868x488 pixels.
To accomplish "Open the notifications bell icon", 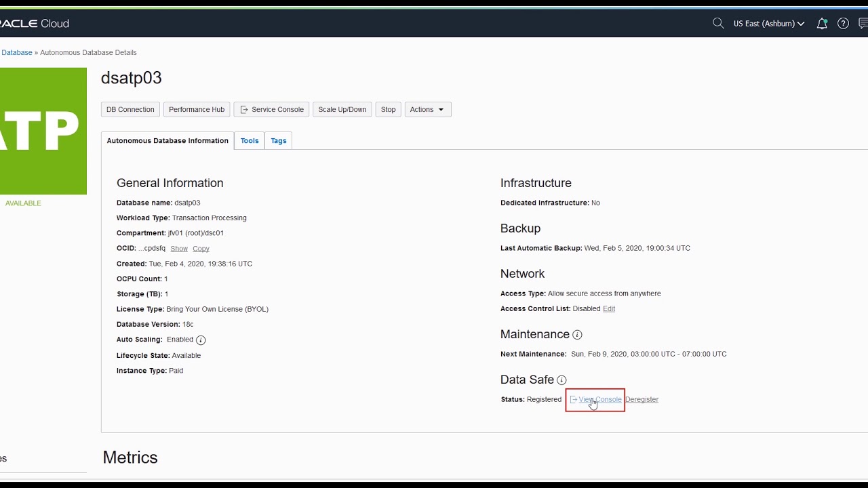I will (822, 23).
